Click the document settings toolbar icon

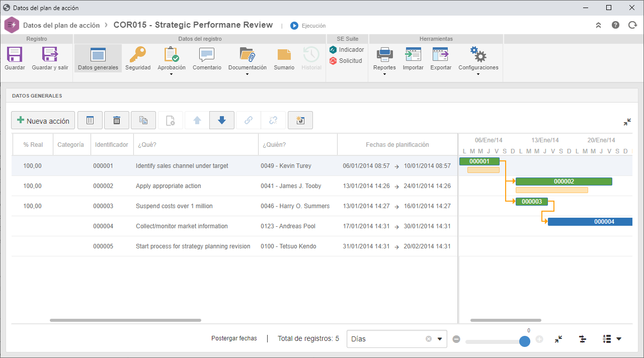171,120
